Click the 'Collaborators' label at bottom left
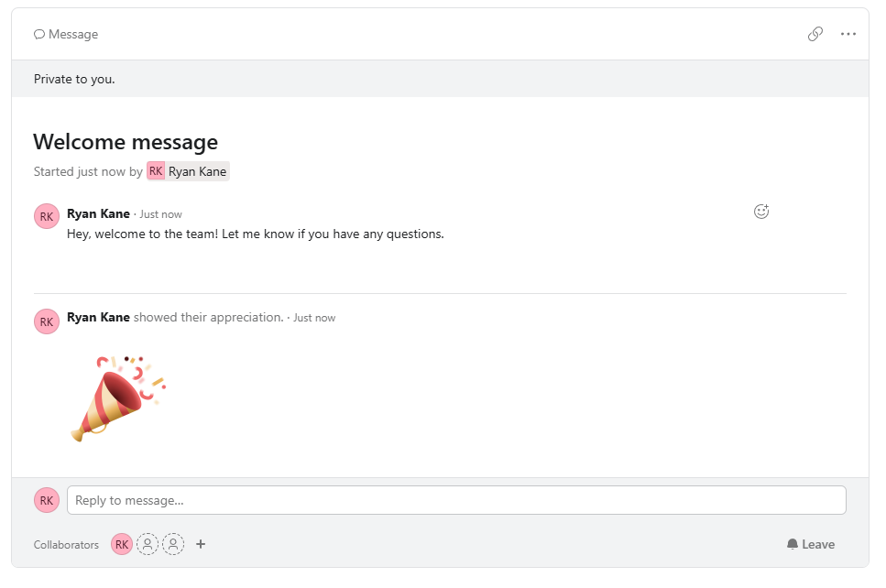 [65, 544]
